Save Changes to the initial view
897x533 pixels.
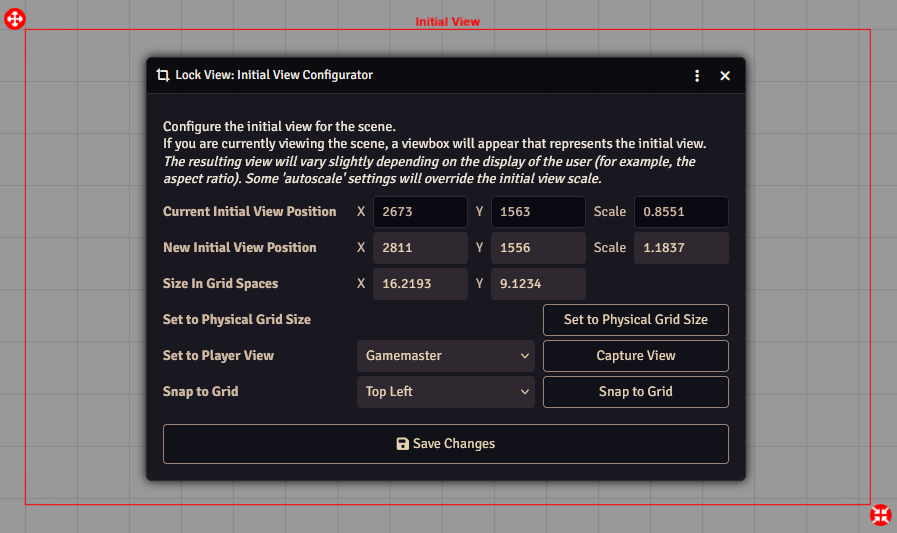pos(445,444)
